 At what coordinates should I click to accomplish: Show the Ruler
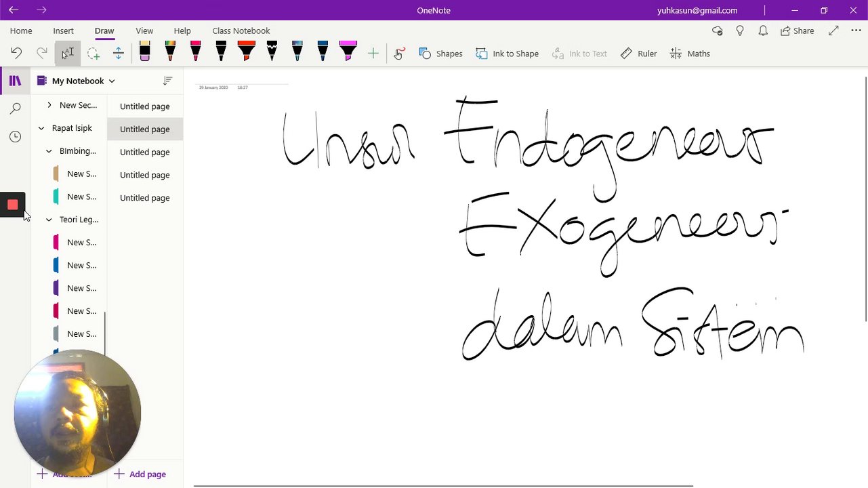[638, 54]
